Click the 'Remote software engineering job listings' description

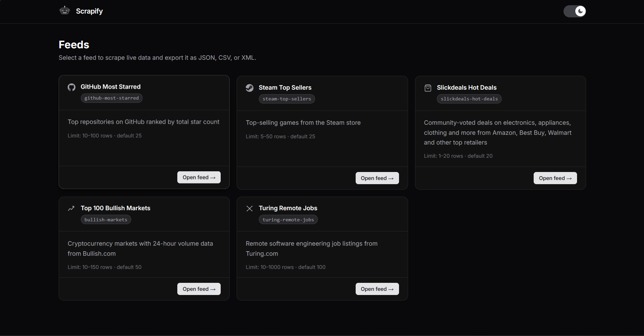point(312,249)
